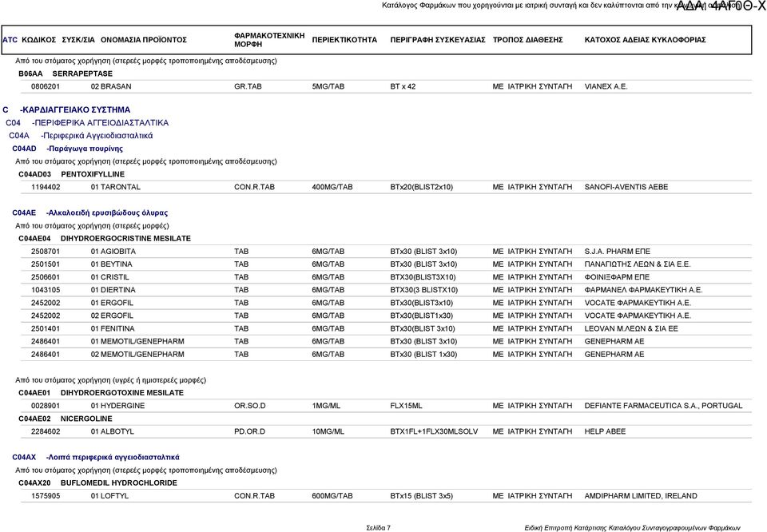The width and height of the screenshot is (767, 532).
Task: Click the "ΚΑΡΔΙΑΓΓΕΙΑΚΟ ΣΥΣΤΗΜΑ" section heading
Action: 75,110
